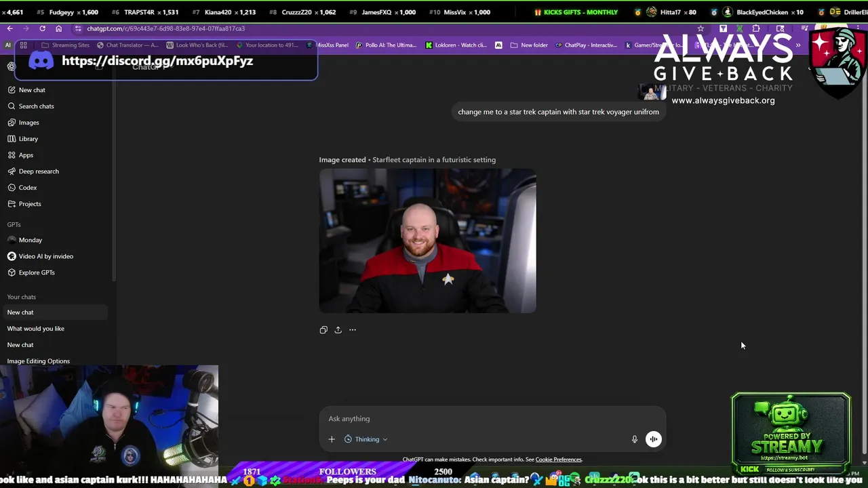Click the Image created label text
This screenshot has width=868, height=488.
pyautogui.click(x=342, y=160)
